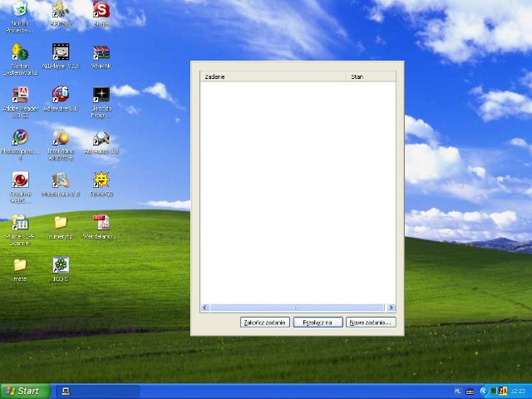Screen dimensions: 532x399
Task: Open the Start menu
Action: 25,392
